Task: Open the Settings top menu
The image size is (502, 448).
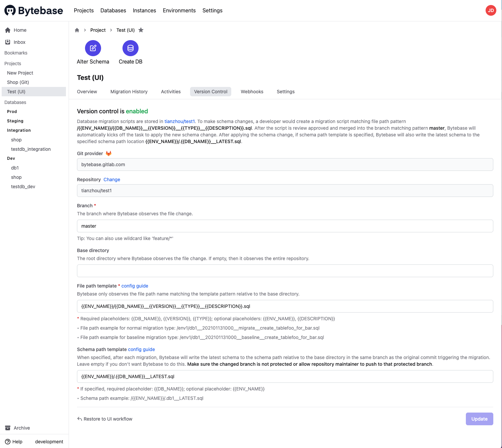Action: [212, 10]
